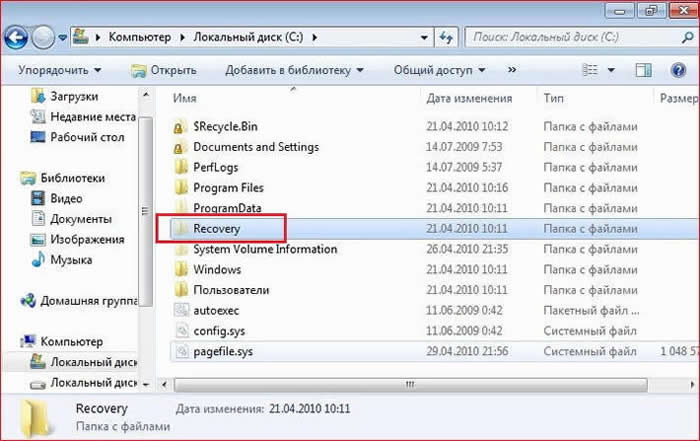Click the search magnifier icon
The image size is (700, 441).
tap(688, 37)
